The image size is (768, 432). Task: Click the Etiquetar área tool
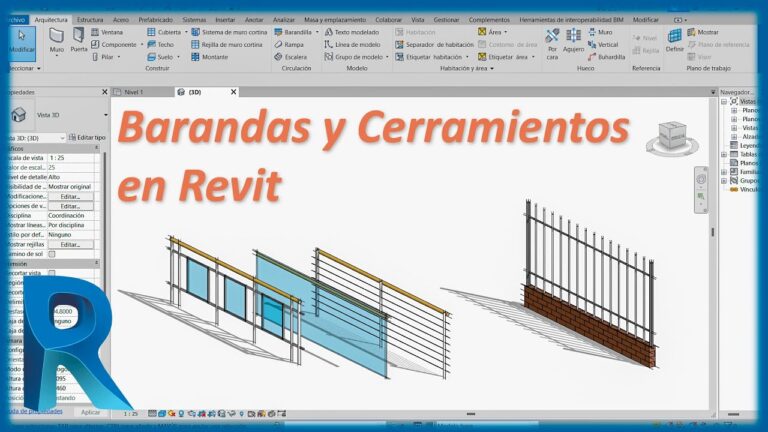point(503,57)
